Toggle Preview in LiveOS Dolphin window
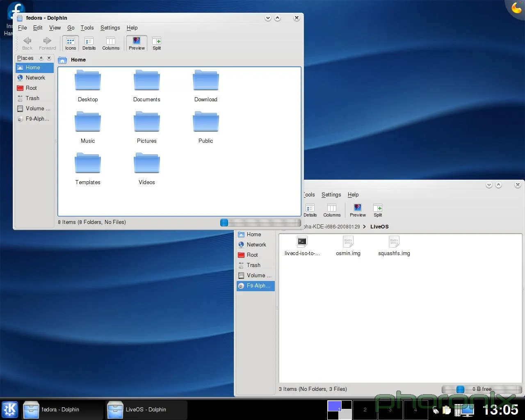Image resolution: width=525 pixels, height=420 pixels. [x=358, y=210]
